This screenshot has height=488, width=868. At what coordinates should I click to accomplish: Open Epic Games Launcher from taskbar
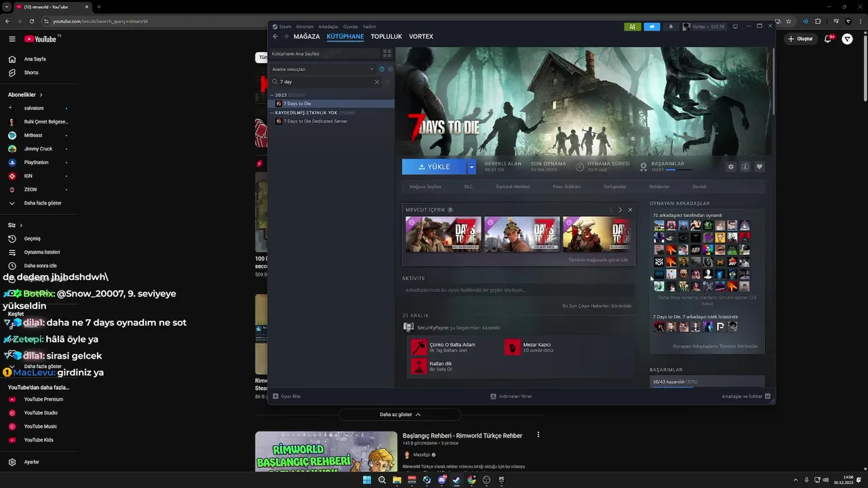tap(501, 480)
